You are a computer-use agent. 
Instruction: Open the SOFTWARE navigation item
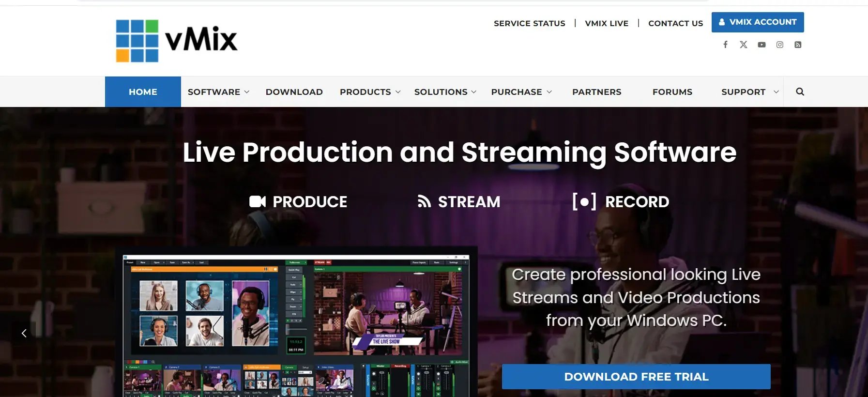pos(214,92)
